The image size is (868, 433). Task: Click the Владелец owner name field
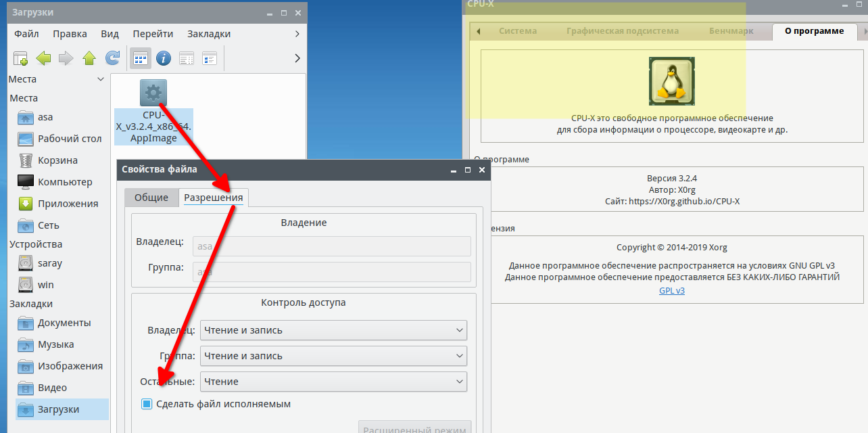pyautogui.click(x=332, y=246)
